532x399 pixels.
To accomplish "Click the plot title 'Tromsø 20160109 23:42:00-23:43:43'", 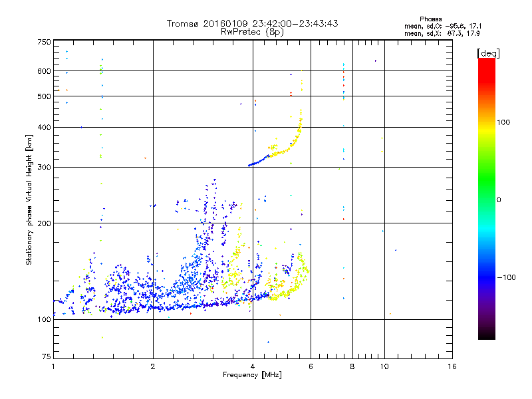I will point(252,23).
